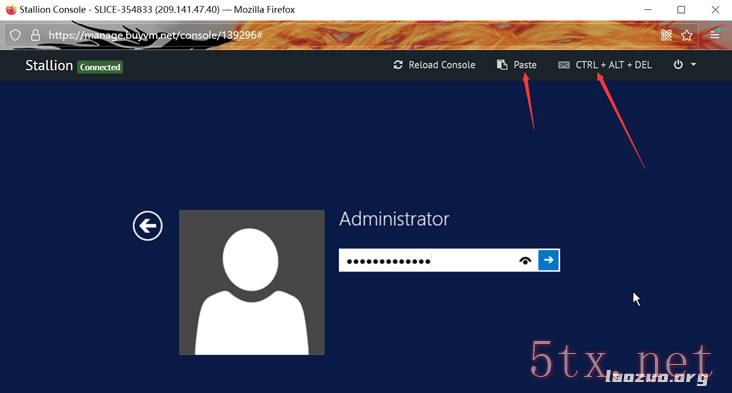
Task: Submit the password with the arrow button
Action: (x=549, y=260)
